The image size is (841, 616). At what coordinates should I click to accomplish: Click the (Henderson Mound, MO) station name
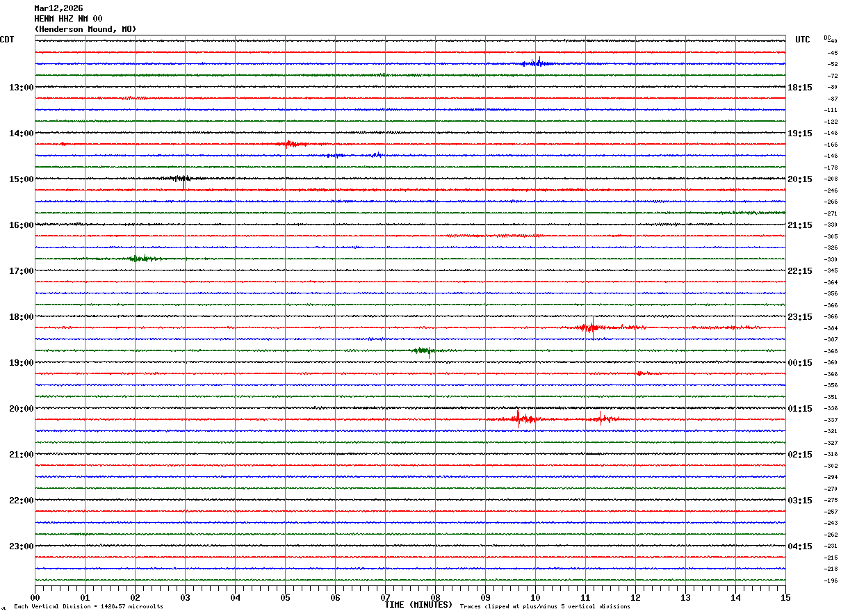[85, 29]
